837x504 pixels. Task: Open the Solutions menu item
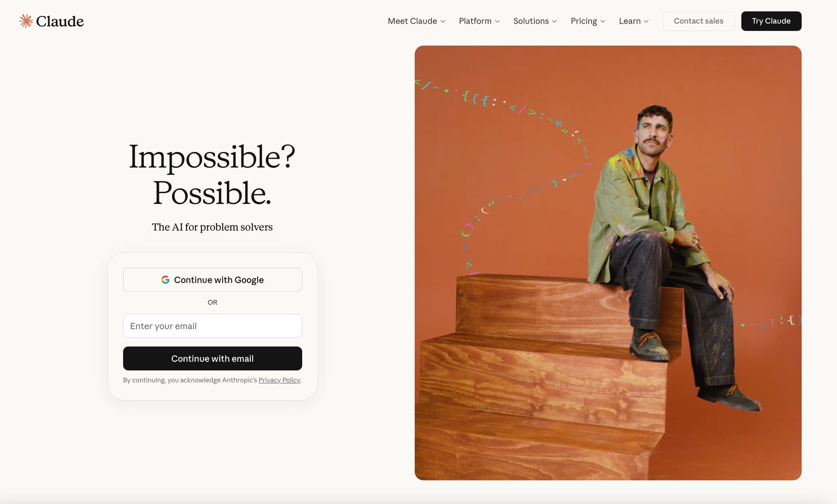pyautogui.click(x=535, y=21)
